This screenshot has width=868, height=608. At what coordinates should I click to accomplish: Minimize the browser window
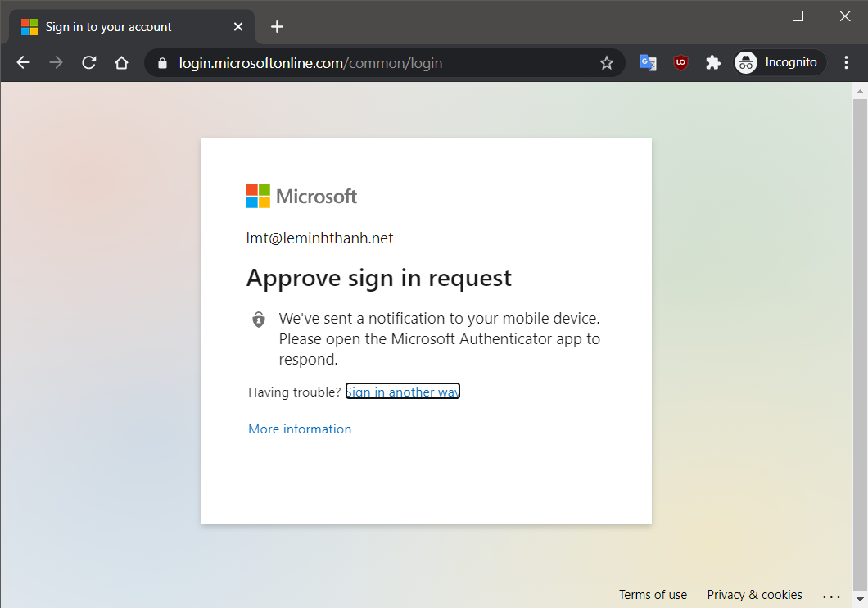(752, 16)
